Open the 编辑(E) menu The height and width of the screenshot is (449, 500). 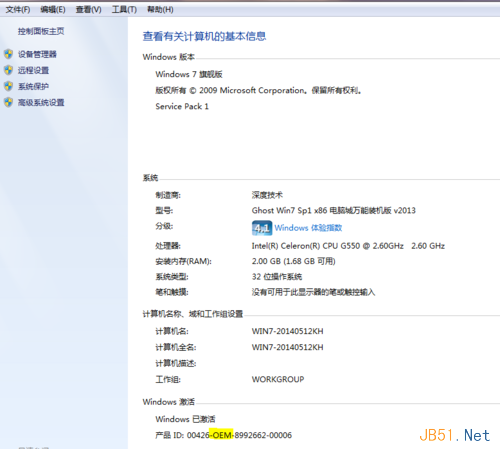(x=53, y=10)
